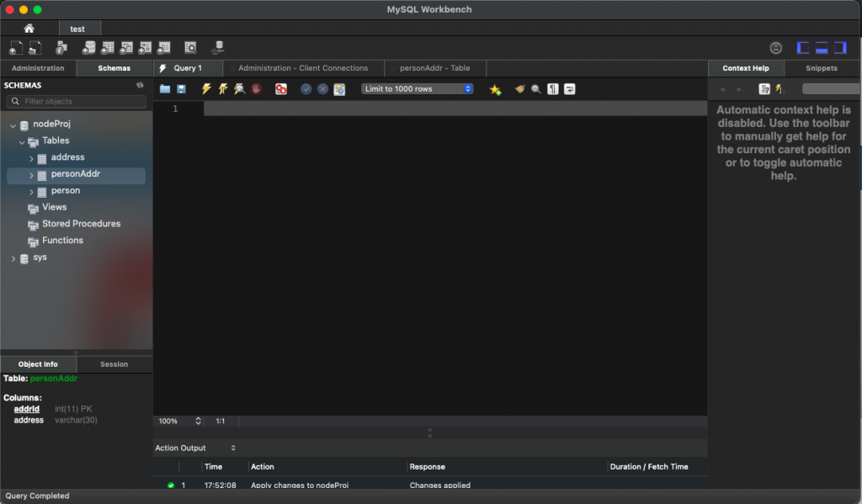Open preferences gear icon in top right
Image resolution: width=862 pixels, height=504 pixels.
click(775, 48)
